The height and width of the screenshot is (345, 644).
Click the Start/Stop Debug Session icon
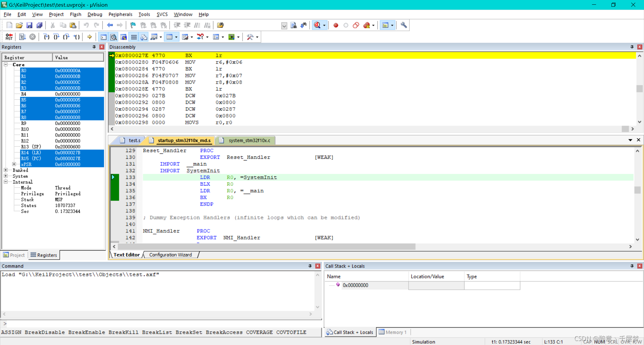tap(317, 25)
